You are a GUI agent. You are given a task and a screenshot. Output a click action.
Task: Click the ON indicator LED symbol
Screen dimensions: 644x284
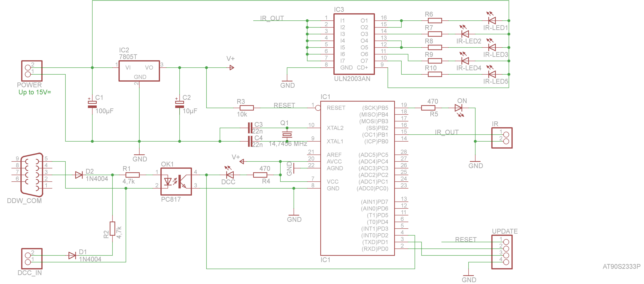pyautogui.click(x=458, y=108)
